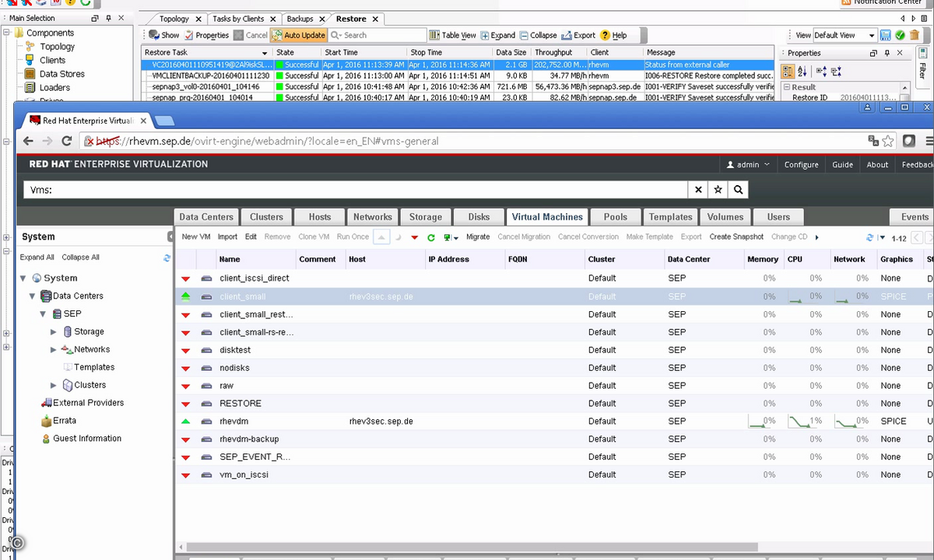934x560 pixels.
Task: Toggle Auto Update in Restore toolbar
Action: pyautogui.click(x=298, y=35)
